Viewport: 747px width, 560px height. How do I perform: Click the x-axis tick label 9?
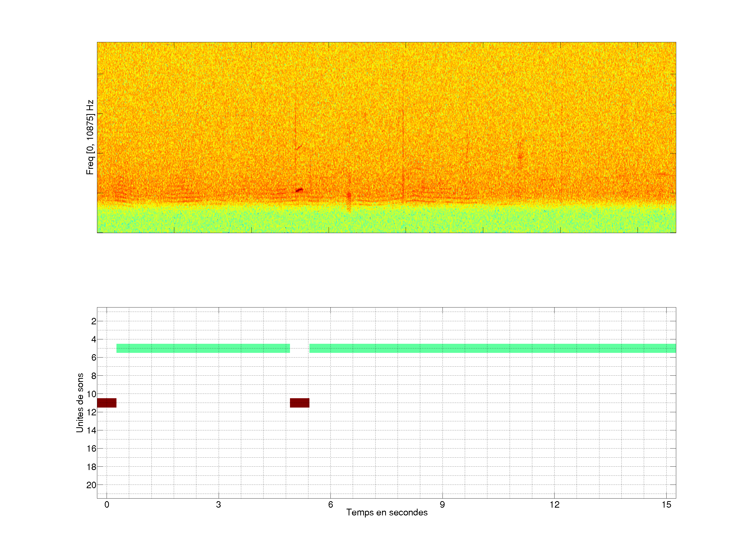442,505
